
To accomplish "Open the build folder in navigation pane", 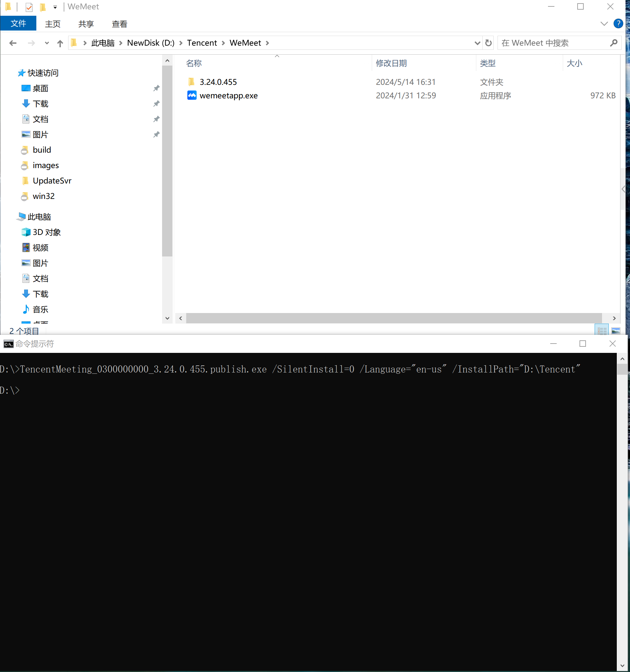I will click(41, 150).
